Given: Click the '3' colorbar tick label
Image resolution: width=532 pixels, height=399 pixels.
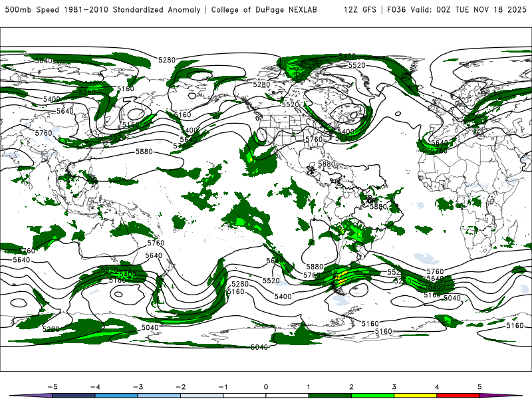Looking at the screenshot, I should click(x=394, y=387).
